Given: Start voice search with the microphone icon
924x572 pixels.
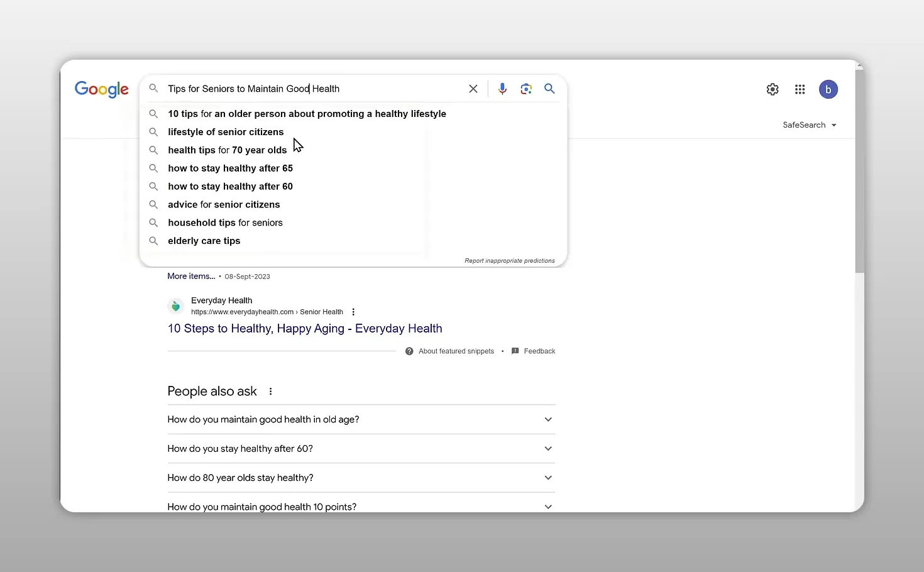Looking at the screenshot, I should (x=502, y=89).
